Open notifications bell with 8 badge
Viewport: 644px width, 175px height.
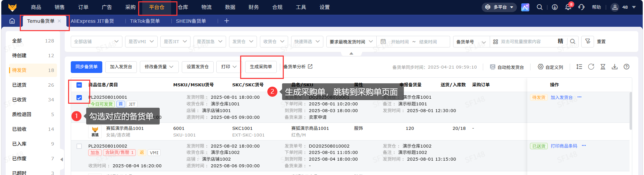pos(568,7)
